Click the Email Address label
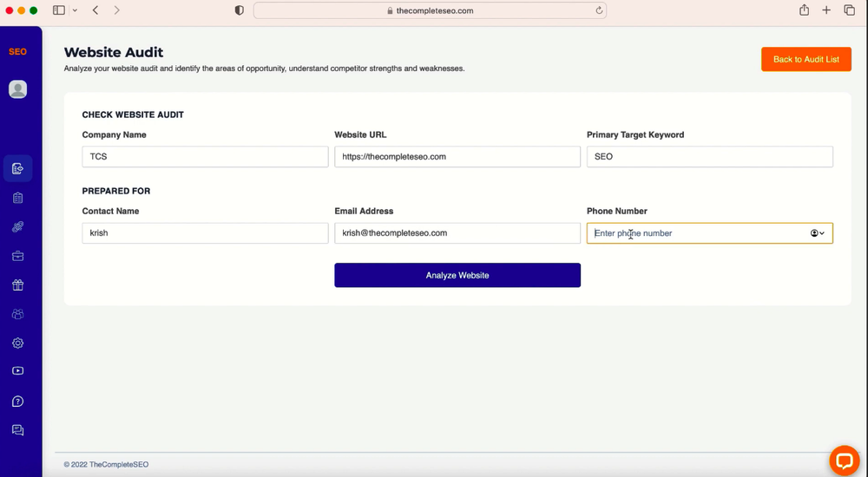This screenshot has width=868, height=477. coord(364,211)
